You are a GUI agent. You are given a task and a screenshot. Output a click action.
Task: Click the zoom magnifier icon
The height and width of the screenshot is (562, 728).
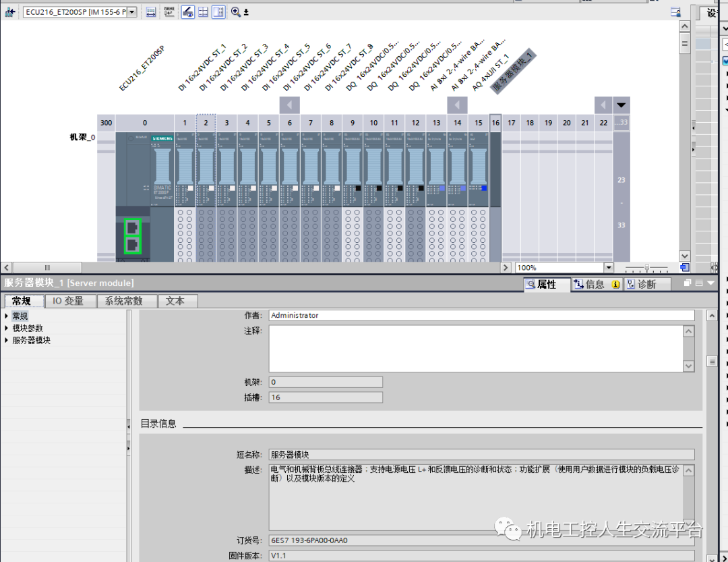click(x=236, y=12)
